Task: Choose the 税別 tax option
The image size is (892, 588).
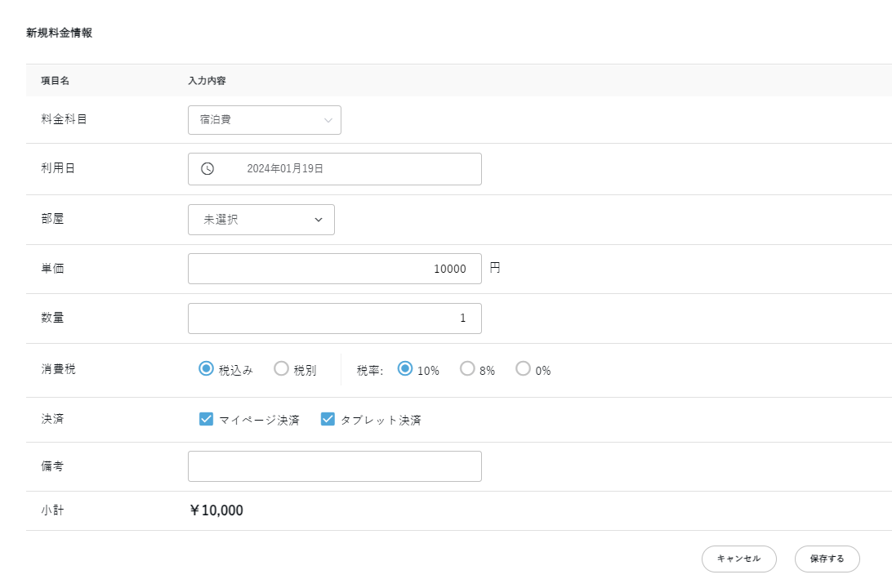Action: coord(281,369)
